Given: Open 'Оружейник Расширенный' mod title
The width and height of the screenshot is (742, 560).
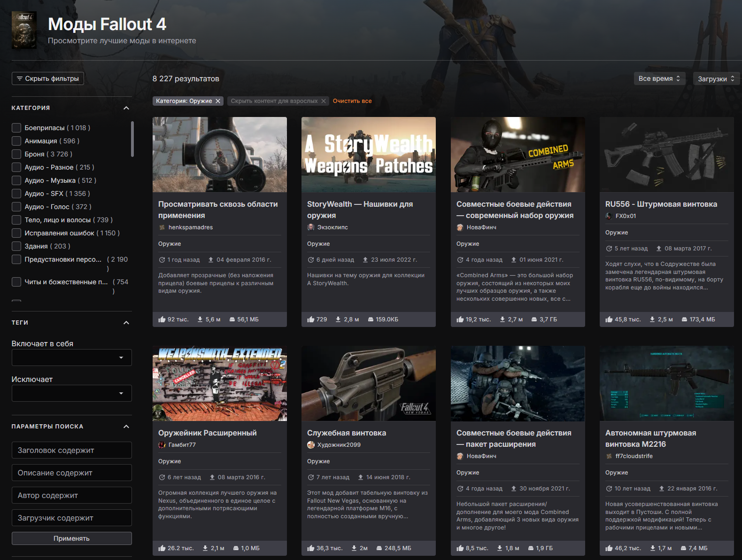Looking at the screenshot, I should 208,433.
